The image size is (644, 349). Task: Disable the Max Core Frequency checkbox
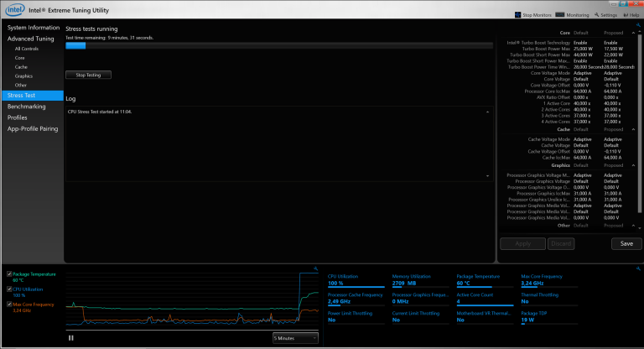pos(8,304)
